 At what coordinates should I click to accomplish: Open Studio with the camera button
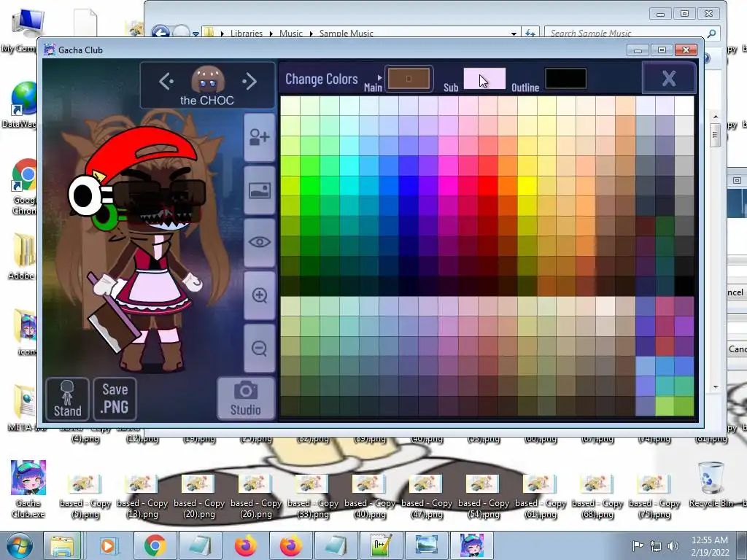pyautogui.click(x=245, y=399)
